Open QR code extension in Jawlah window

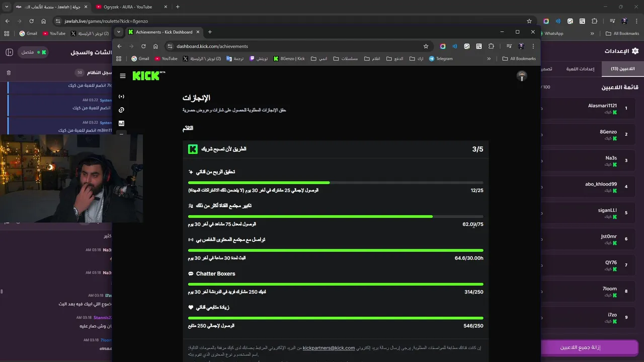(582, 21)
